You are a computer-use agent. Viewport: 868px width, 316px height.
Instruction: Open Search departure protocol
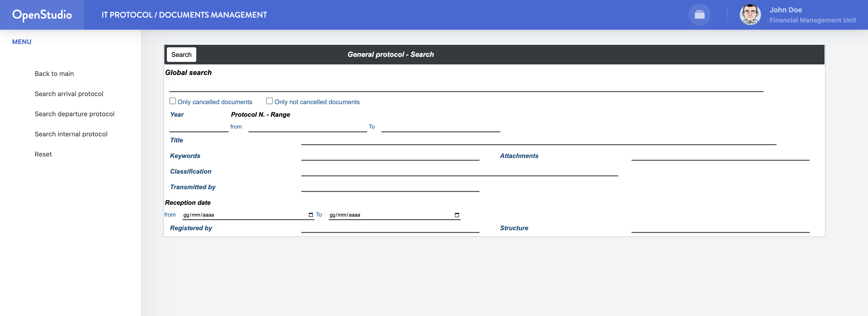[74, 114]
